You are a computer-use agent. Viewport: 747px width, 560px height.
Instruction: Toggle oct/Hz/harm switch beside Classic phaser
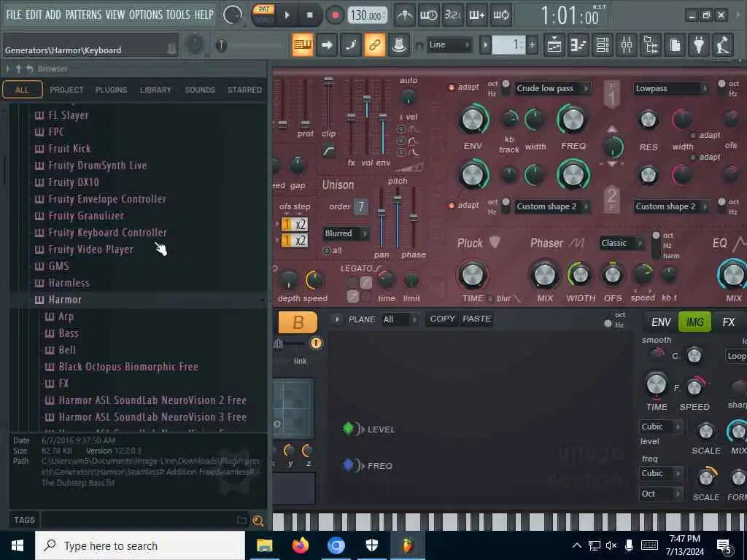(x=656, y=244)
